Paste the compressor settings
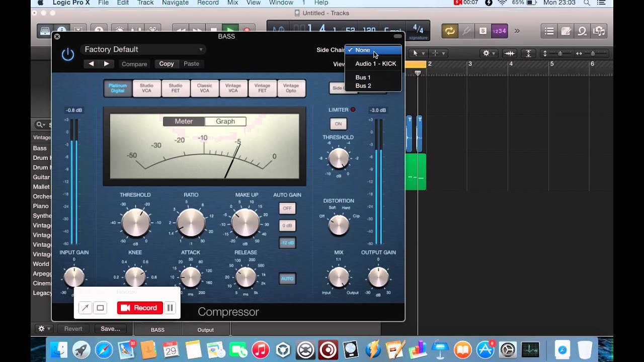The image size is (644, 362). (x=191, y=64)
